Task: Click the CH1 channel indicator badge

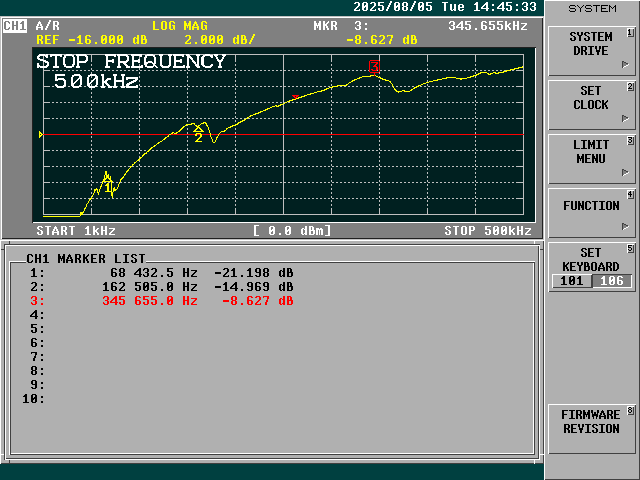Action: pyautogui.click(x=15, y=25)
